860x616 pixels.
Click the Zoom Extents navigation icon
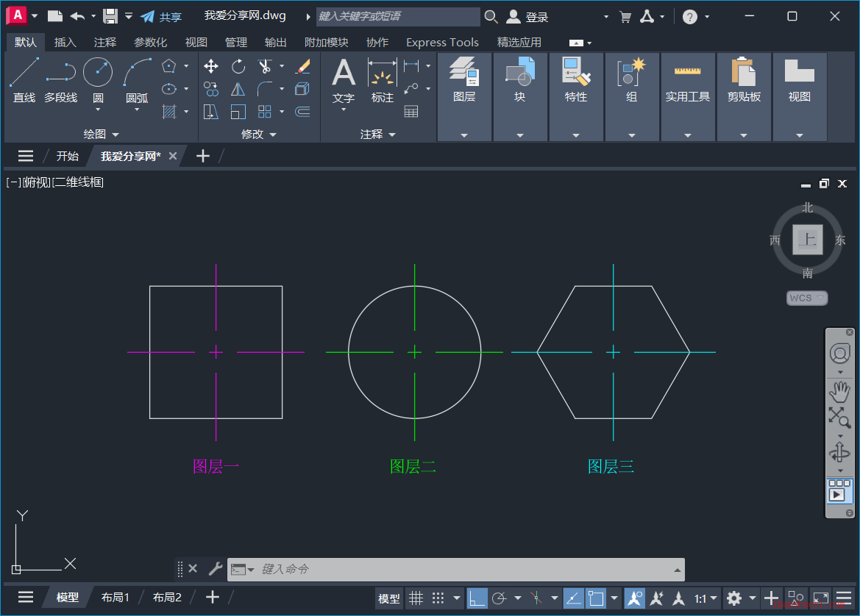point(839,418)
